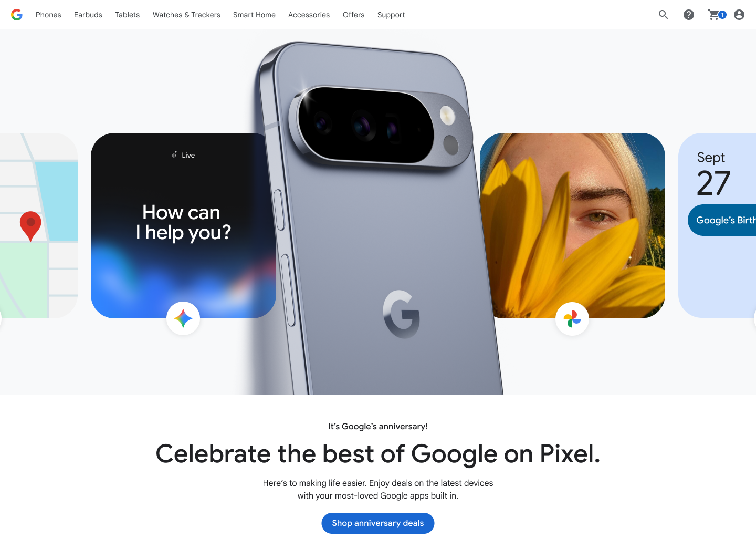Click the Gemini sparkle icon
Screen dimensions: 756x559
[183, 318]
